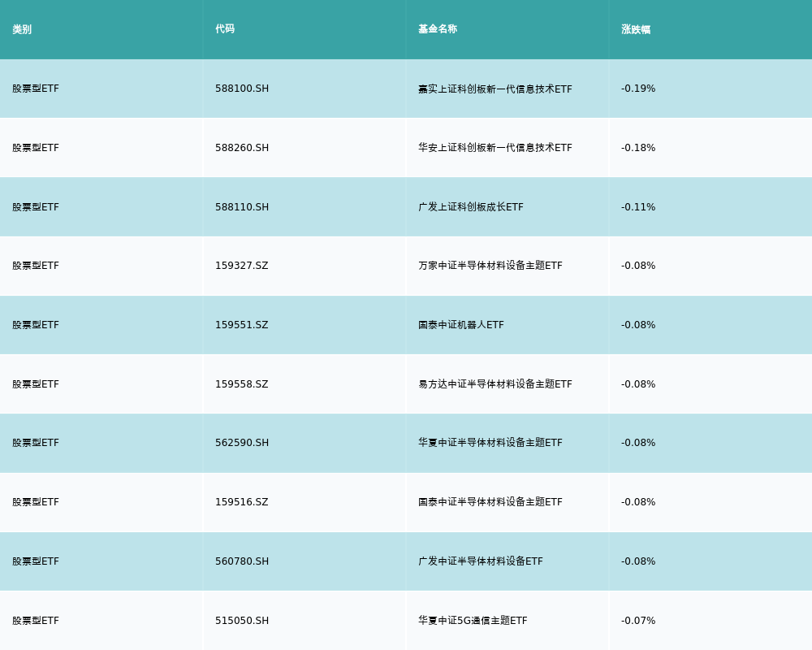
Task: Click fund name 国泰中证机器人ETF
Action: pos(461,325)
